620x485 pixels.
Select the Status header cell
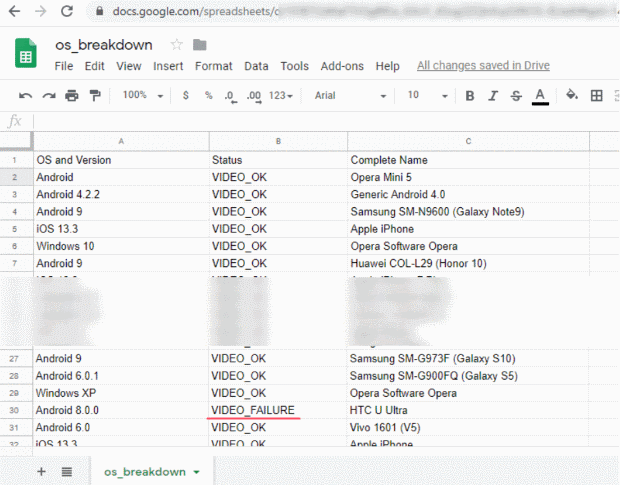tap(278, 160)
